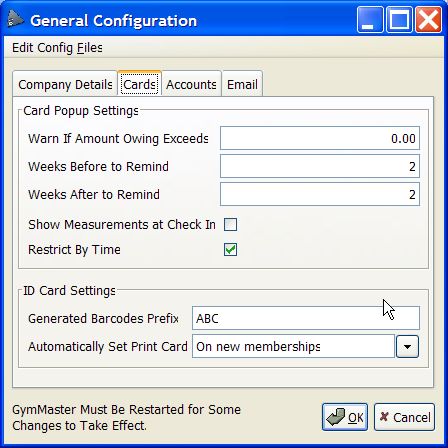
Task: Open the Edit Config Files menu
Action: [x=57, y=48]
